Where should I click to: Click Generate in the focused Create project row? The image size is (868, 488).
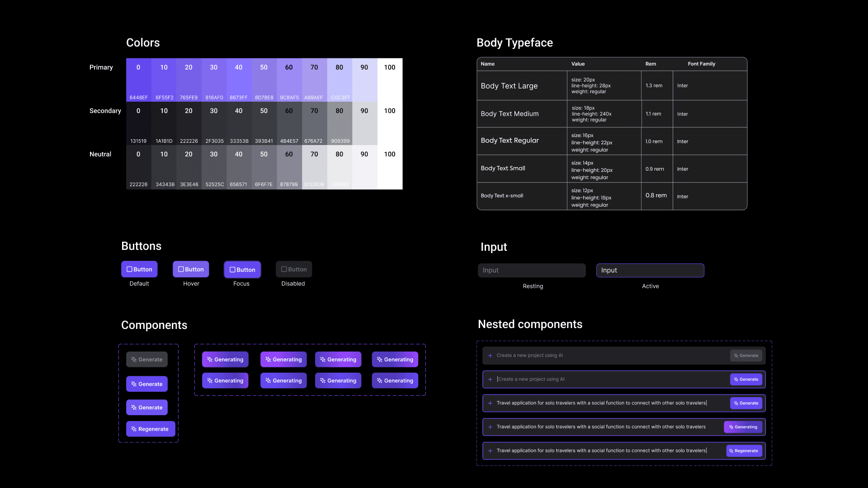(746, 380)
